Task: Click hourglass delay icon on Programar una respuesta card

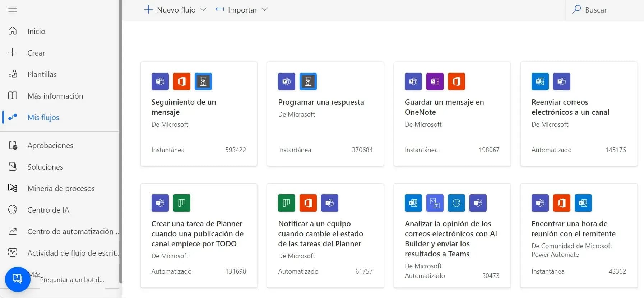Action: (308, 81)
